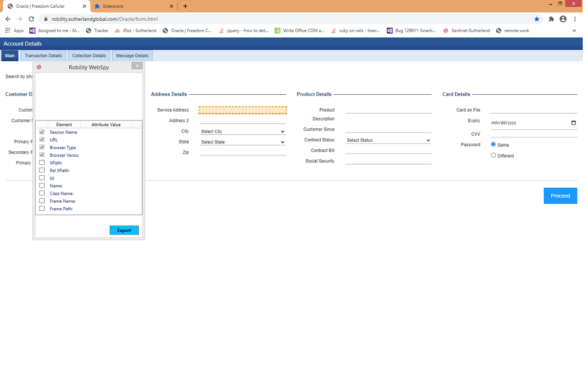588x368 pixels.
Task: Check the Class Name checkbox
Action: pos(42,193)
